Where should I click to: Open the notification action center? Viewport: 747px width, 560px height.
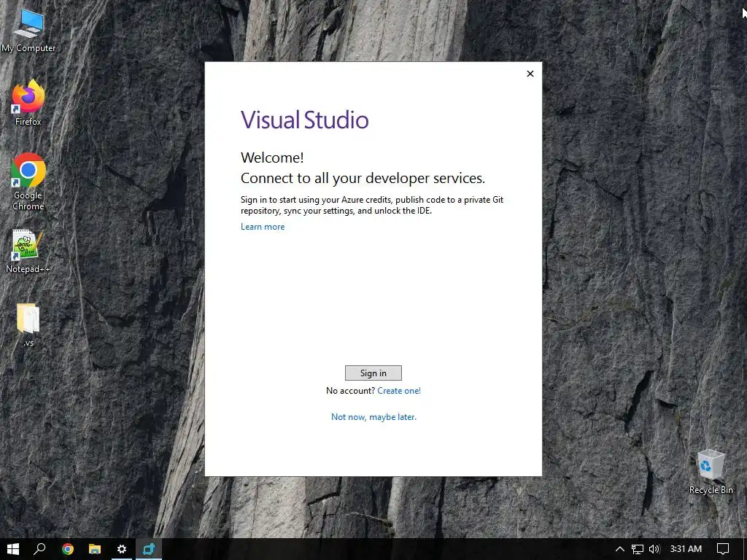click(x=723, y=549)
